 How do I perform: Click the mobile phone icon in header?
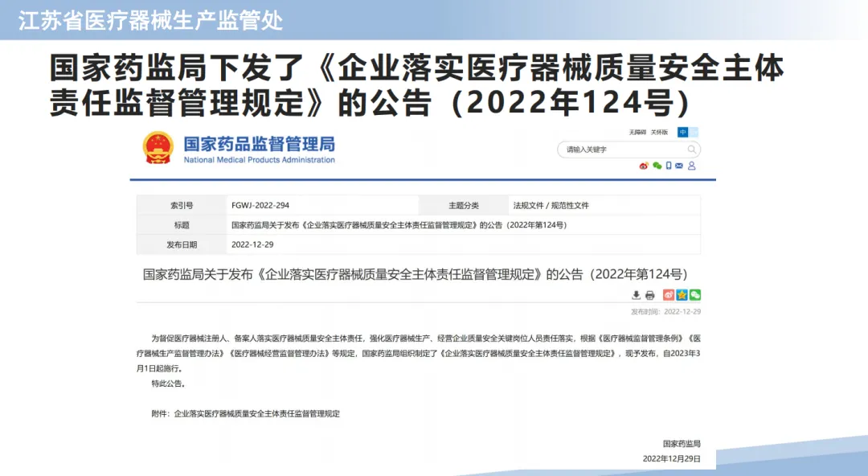coord(669,166)
